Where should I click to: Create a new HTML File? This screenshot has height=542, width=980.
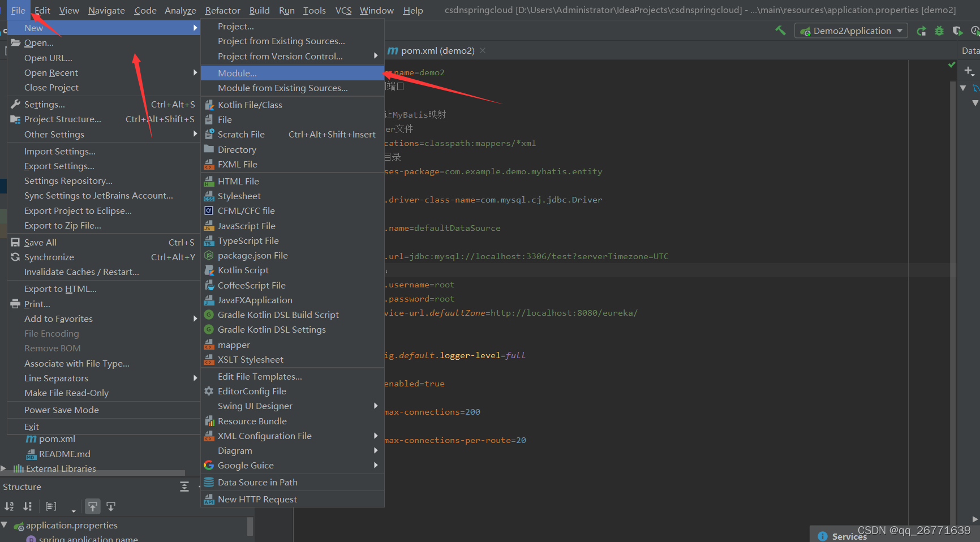(x=293, y=181)
